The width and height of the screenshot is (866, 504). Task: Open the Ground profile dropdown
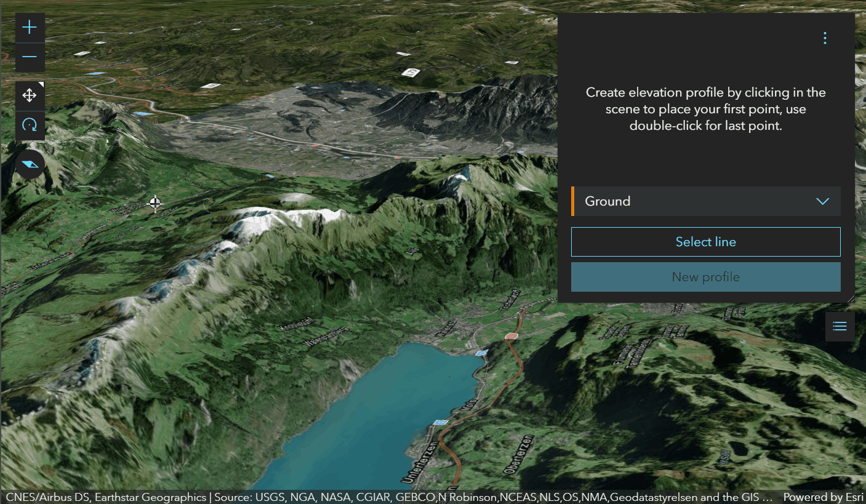pos(705,201)
